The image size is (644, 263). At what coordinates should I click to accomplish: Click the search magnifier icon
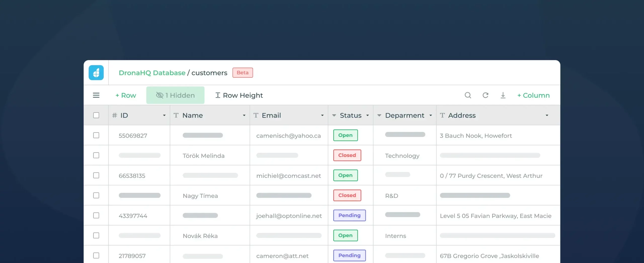click(468, 95)
